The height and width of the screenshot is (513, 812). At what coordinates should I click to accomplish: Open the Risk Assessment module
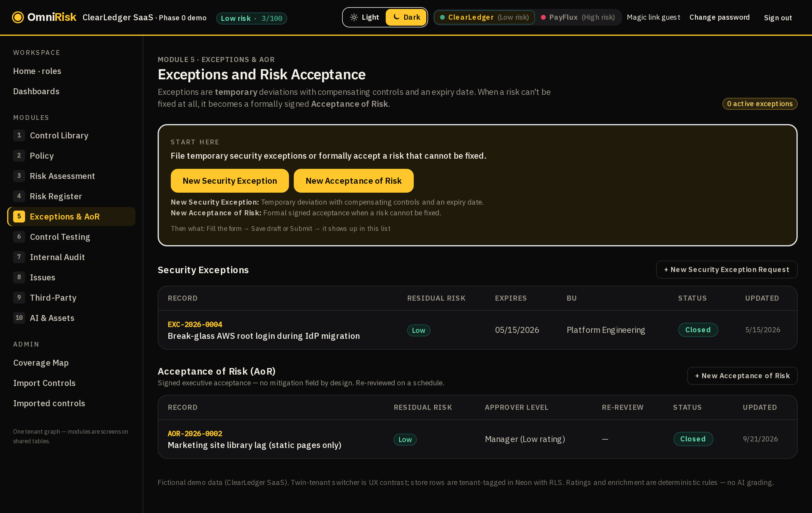coord(71,176)
